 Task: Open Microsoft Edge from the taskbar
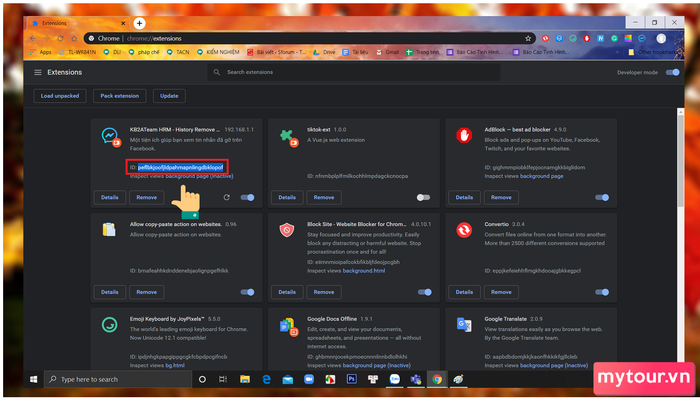coord(267,379)
